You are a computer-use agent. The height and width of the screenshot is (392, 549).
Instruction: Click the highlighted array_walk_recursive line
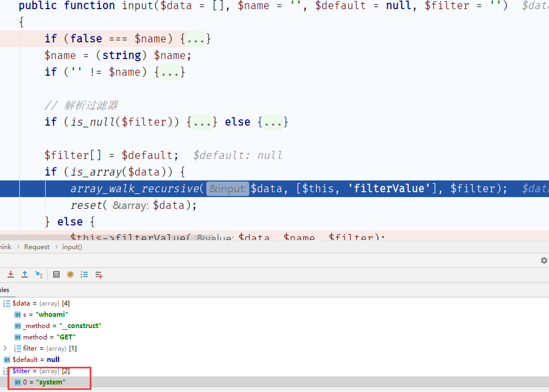point(274,188)
